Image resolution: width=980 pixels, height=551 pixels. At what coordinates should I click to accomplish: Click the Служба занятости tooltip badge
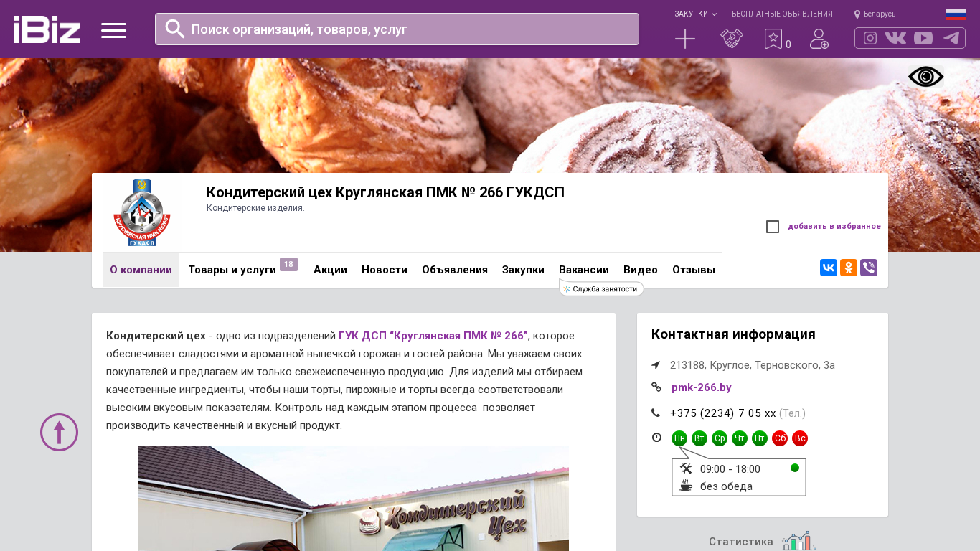point(601,289)
